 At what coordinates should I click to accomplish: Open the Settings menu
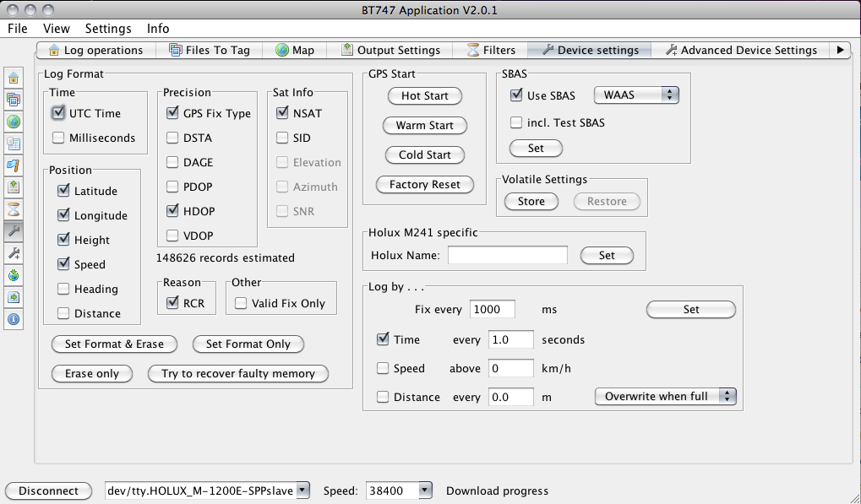coord(108,28)
